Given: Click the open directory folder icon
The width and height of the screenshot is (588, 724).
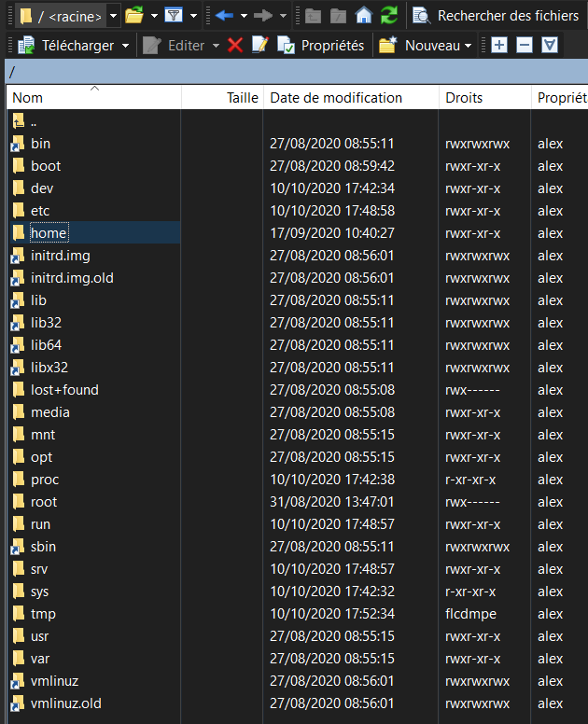Looking at the screenshot, I should pyautogui.click(x=134, y=15).
